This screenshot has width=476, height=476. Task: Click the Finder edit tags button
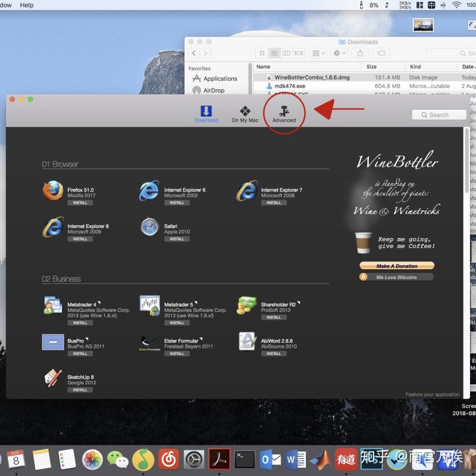pos(381,54)
